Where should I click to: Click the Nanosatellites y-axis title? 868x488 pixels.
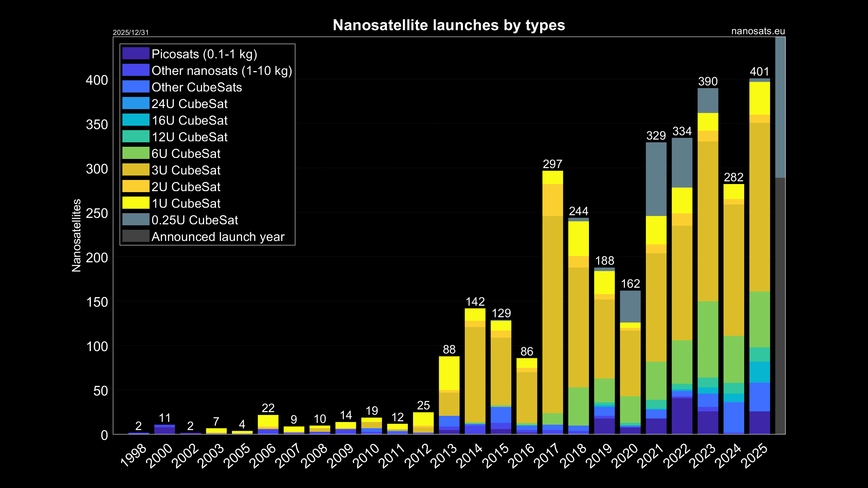tap(77, 236)
